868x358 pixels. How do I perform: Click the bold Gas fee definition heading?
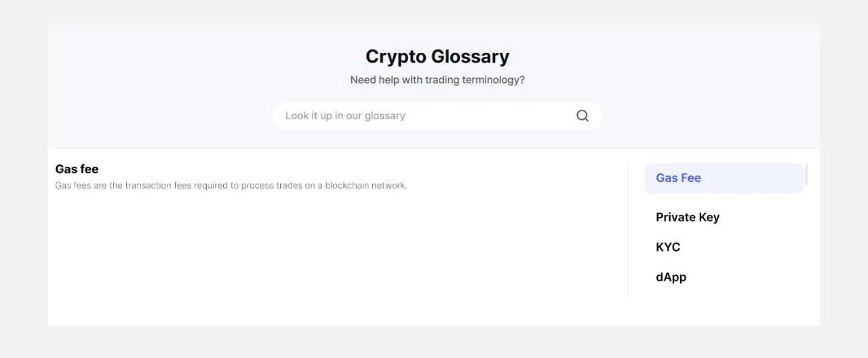(x=77, y=169)
